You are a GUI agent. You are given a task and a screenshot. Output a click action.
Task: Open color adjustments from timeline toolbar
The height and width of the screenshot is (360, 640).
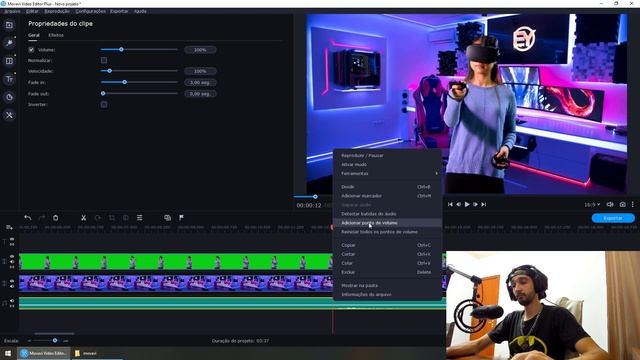[126, 218]
